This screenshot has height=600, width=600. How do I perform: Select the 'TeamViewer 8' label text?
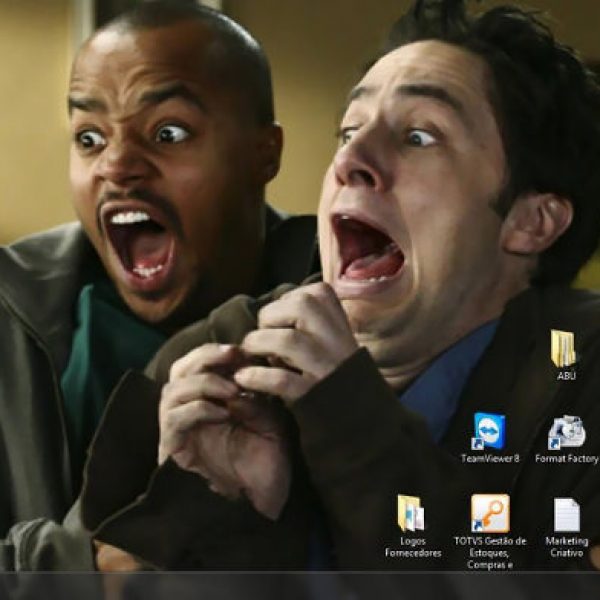pyautogui.click(x=490, y=458)
